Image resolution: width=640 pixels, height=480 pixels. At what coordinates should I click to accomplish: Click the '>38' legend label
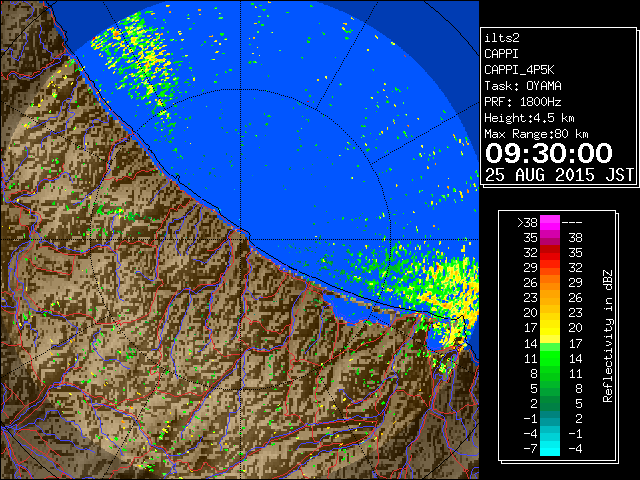pyautogui.click(x=527, y=223)
